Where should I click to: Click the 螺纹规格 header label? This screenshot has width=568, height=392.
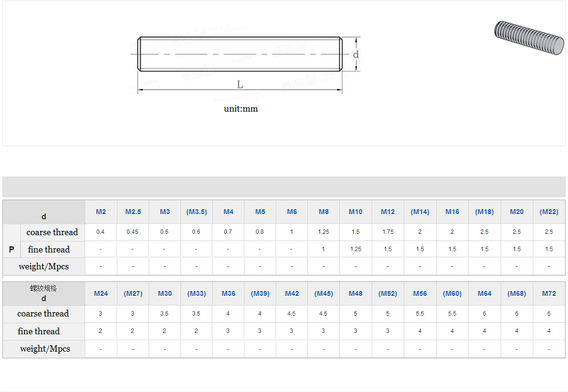43,288
